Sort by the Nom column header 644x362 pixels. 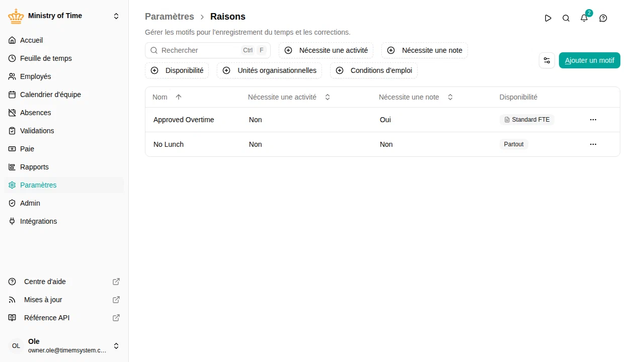coord(167,97)
